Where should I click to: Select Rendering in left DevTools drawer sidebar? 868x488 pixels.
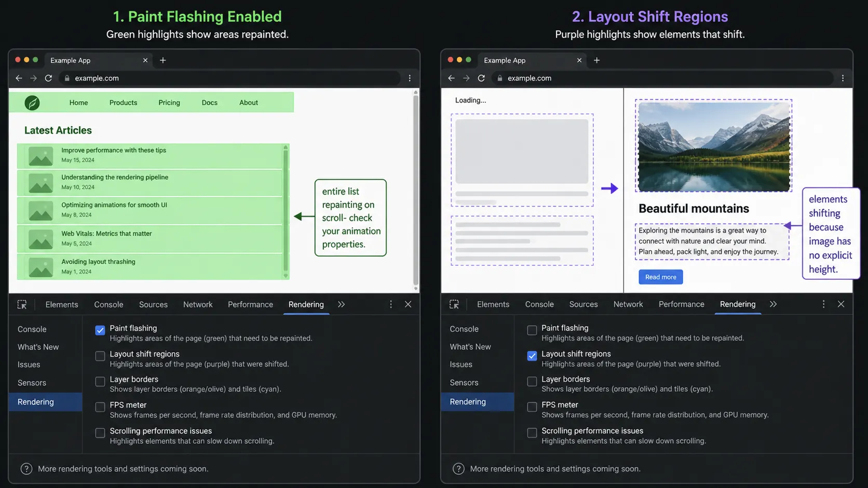click(45, 402)
